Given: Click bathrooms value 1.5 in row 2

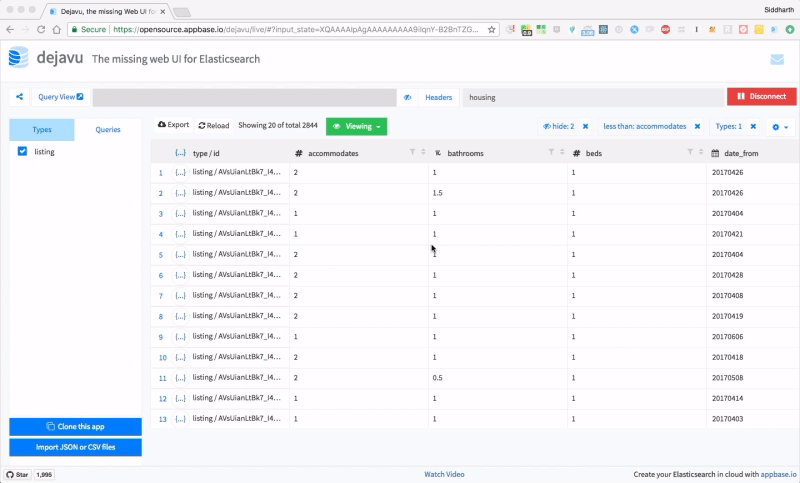Looking at the screenshot, I should pos(437,193).
